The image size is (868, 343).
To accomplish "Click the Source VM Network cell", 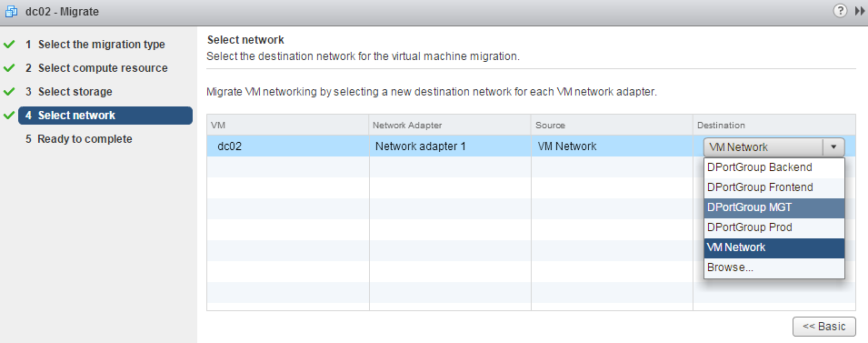I will (x=612, y=146).
